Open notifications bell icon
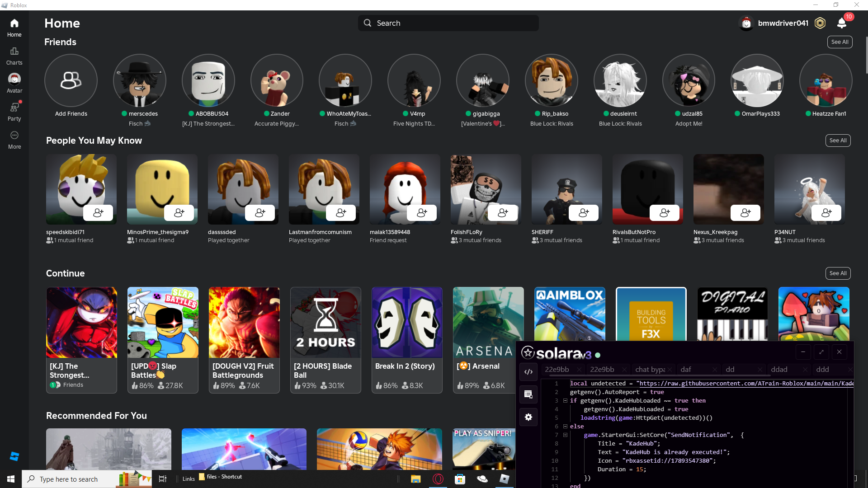The image size is (868, 488). [x=841, y=23]
